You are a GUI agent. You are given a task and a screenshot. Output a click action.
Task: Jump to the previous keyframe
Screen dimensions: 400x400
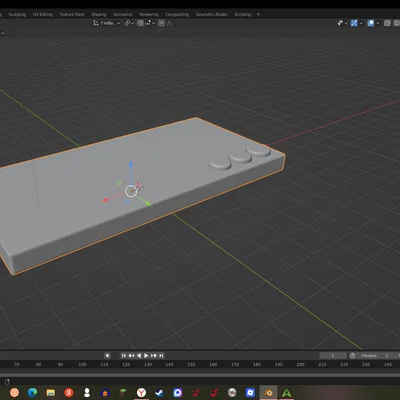(x=131, y=356)
